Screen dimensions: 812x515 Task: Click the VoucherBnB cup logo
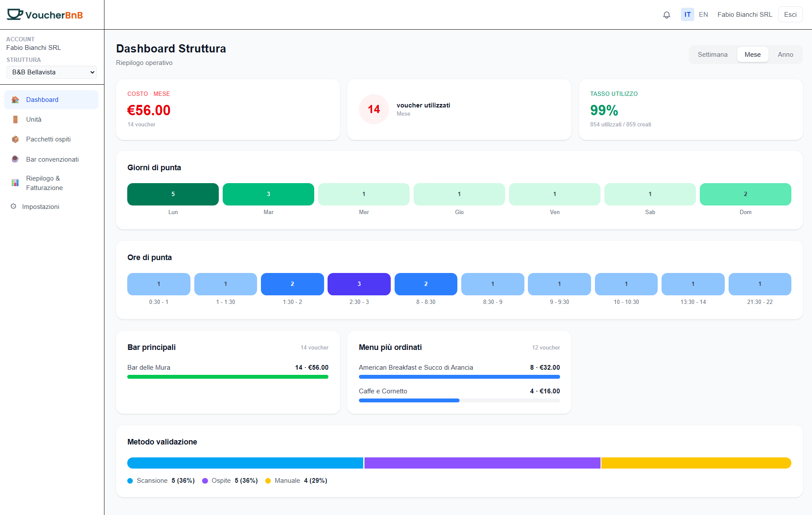pyautogui.click(x=15, y=14)
